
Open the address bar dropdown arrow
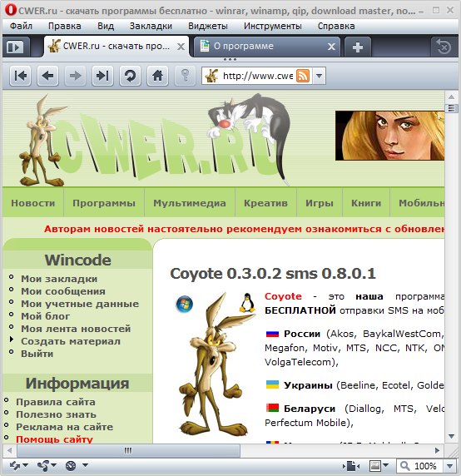pyautogui.click(x=319, y=76)
